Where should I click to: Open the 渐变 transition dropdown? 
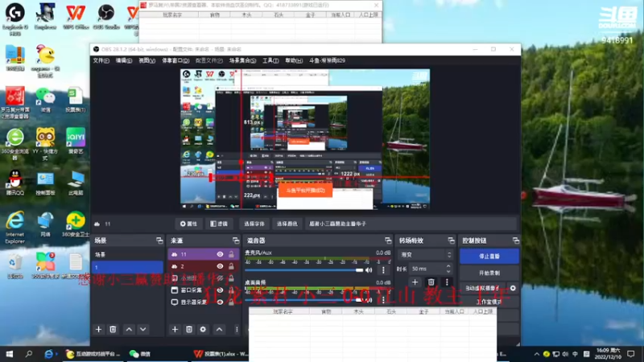click(426, 255)
